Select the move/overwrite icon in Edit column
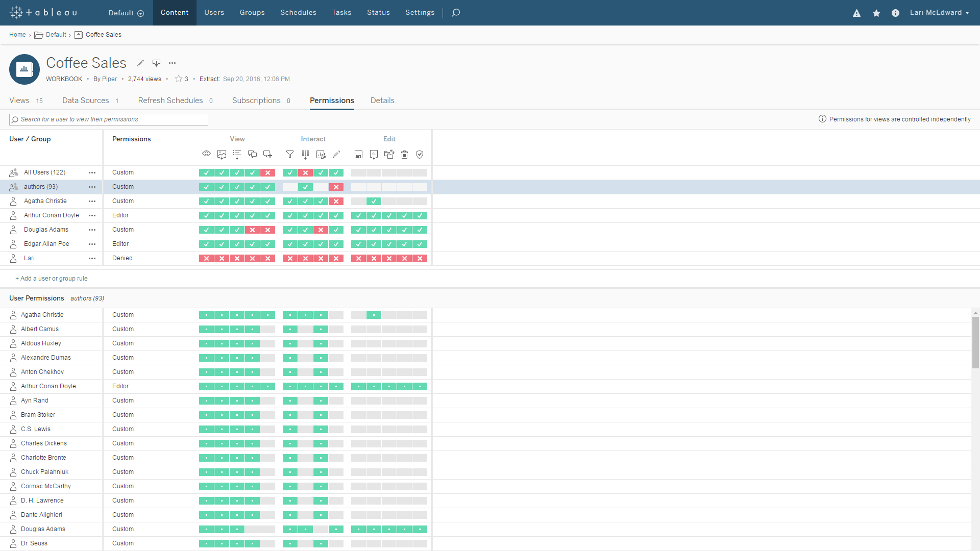This screenshot has height=551, width=980. click(x=389, y=154)
